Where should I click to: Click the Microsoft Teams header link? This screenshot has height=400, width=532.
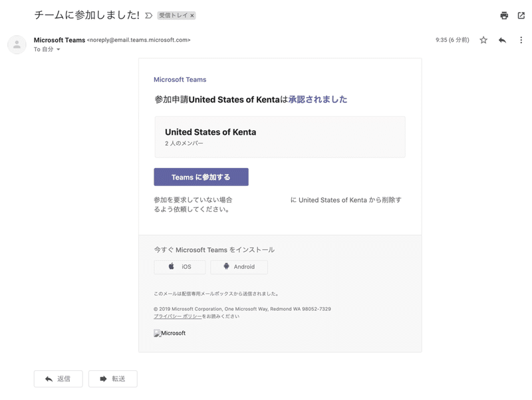180,80
